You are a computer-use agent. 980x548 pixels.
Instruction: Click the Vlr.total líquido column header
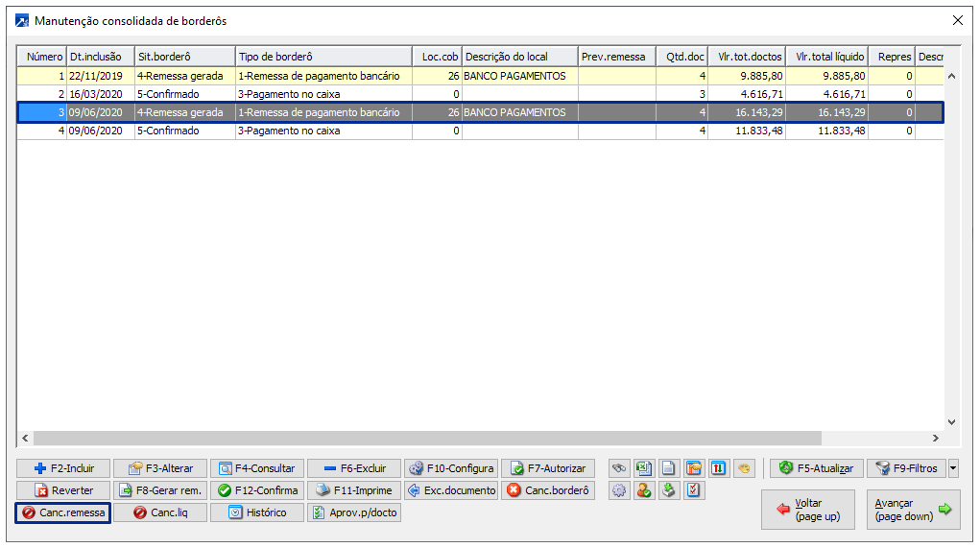point(826,57)
